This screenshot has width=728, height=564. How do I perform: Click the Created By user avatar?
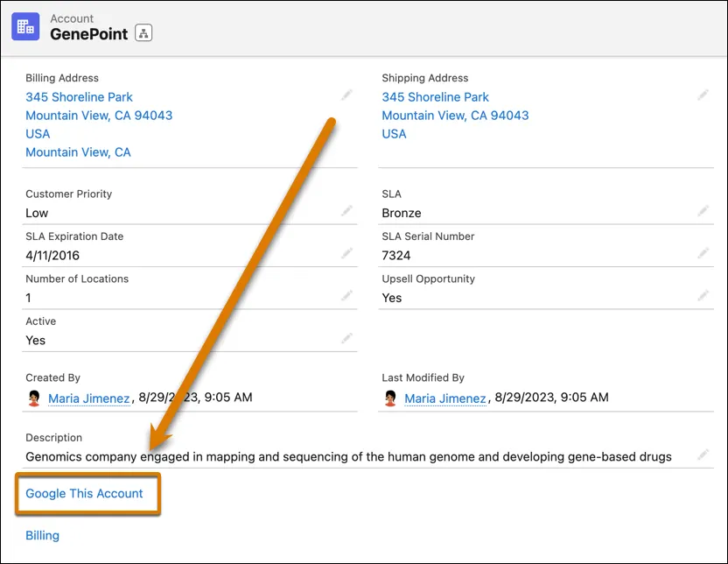pos(34,398)
